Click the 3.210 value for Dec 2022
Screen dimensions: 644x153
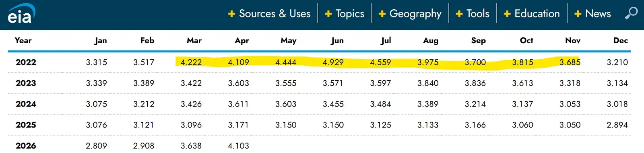[617, 62]
